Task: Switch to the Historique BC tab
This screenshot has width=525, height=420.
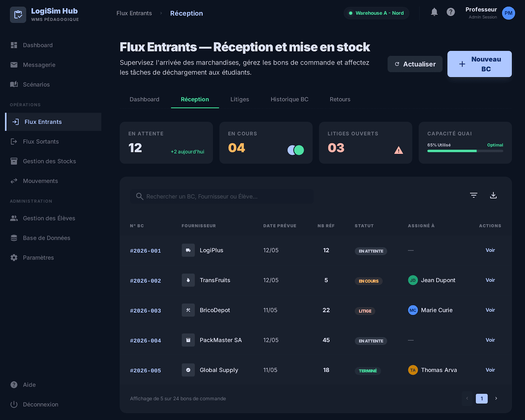Action: click(289, 99)
